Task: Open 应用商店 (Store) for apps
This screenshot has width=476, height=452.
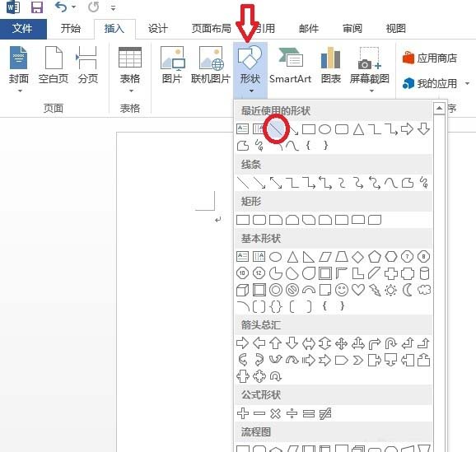Action: point(430,58)
